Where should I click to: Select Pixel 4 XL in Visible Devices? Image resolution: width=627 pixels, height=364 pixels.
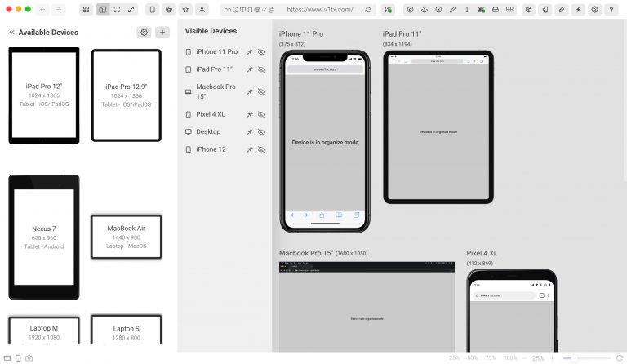pyautogui.click(x=211, y=114)
